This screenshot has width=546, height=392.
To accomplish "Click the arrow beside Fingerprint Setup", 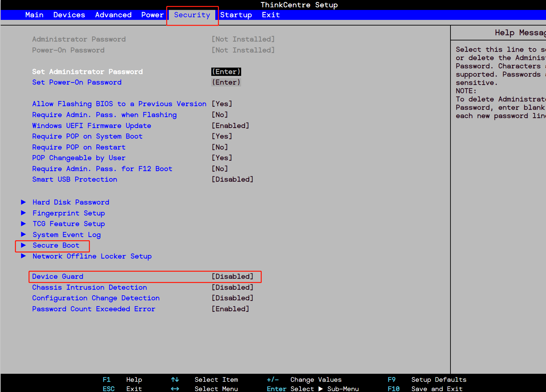I will (x=23, y=213).
